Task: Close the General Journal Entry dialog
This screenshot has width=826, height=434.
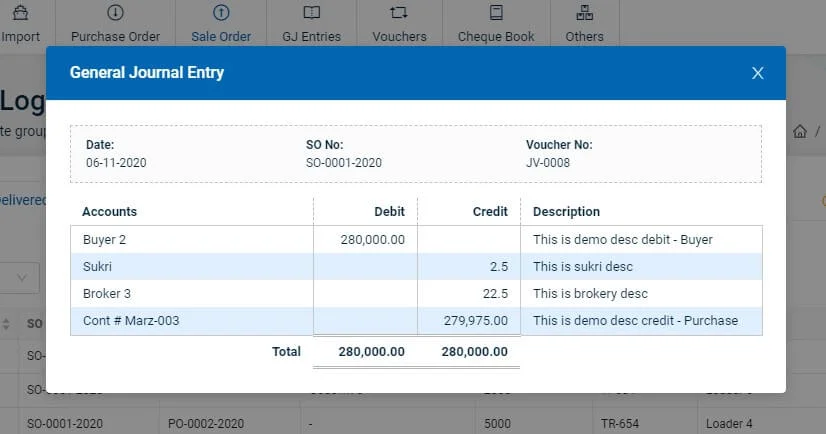Action: [x=757, y=73]
